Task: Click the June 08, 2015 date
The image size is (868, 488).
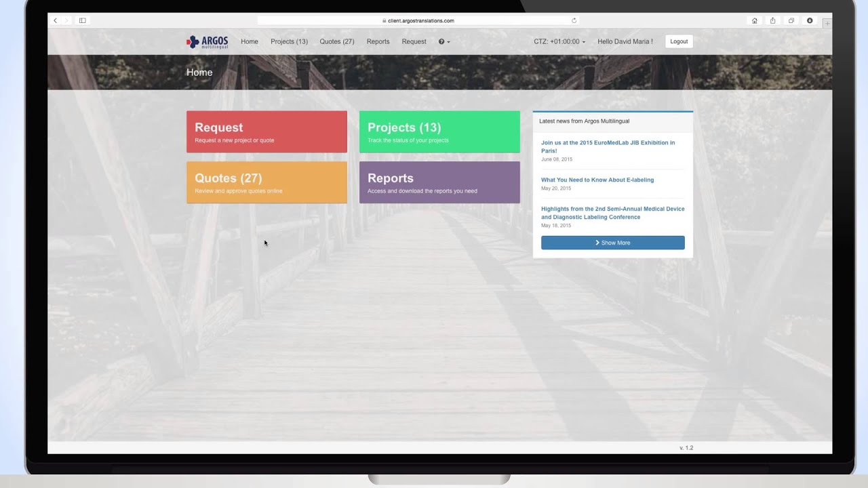Action: 557,159
